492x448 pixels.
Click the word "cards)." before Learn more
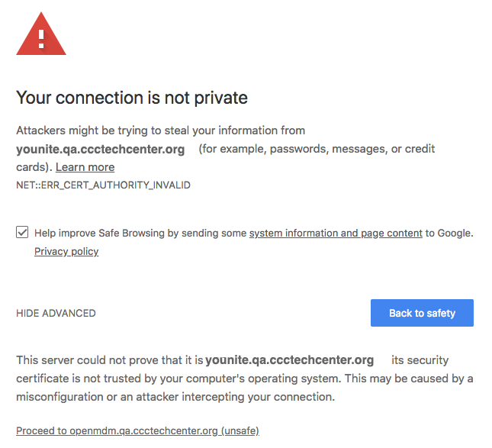pyautogui.click(x=34, y=167)
